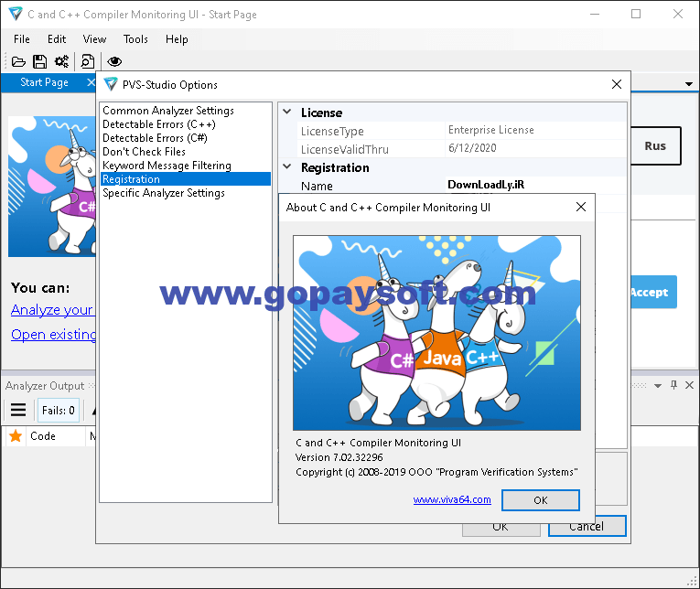The height and width of the screenshot is (589, 700).
Task: Open the File menu
Action: pos(21,39)
